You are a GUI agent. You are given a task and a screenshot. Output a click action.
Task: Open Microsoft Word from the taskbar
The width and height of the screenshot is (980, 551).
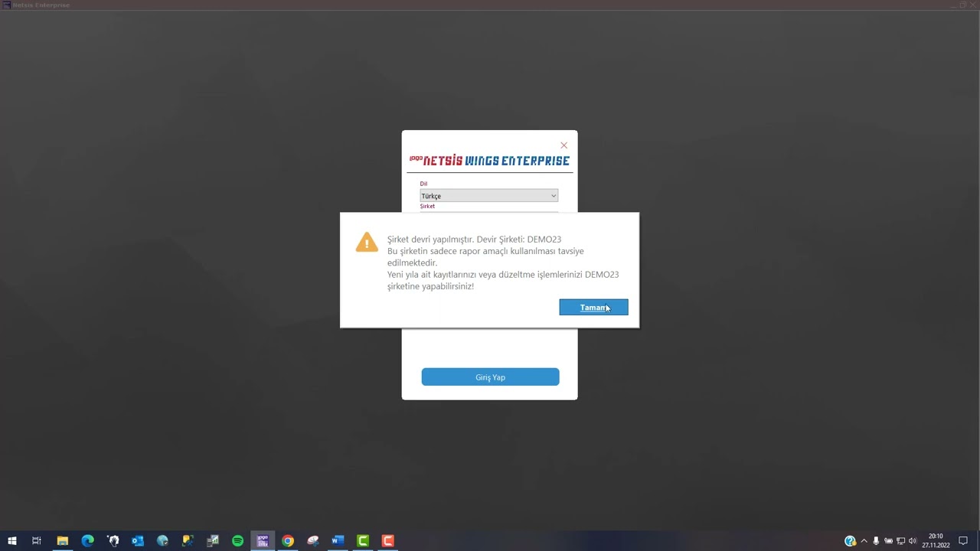pos(338,541)
